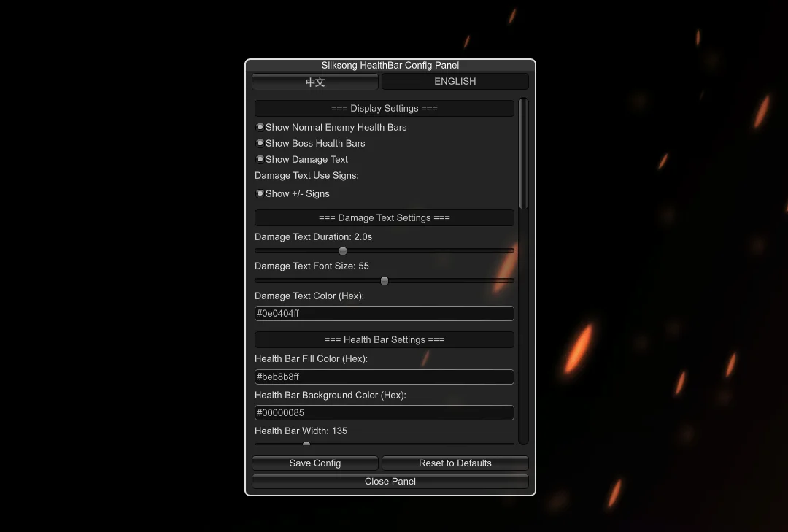Switch language to ENGLISH
The image size is (788, 532).
455,82
